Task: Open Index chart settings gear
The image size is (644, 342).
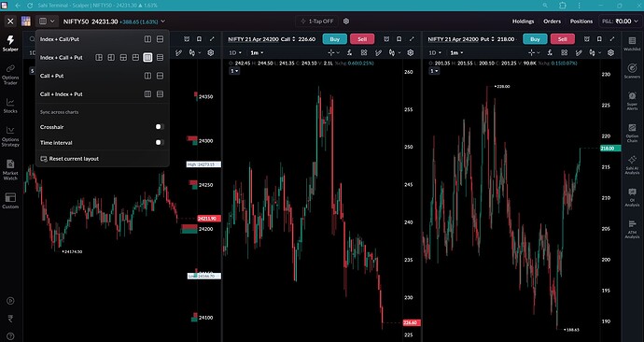Action: 211,52
